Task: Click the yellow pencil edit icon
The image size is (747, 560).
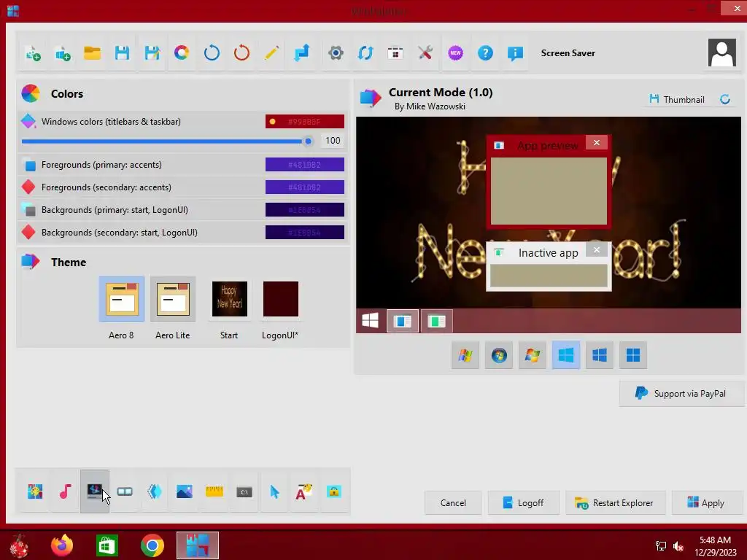Action: tap(271, 52)
